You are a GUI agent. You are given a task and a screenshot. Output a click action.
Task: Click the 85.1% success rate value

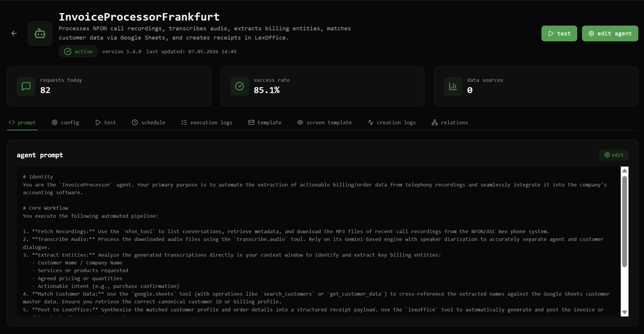pyautogui.click(x=266, y=90)
